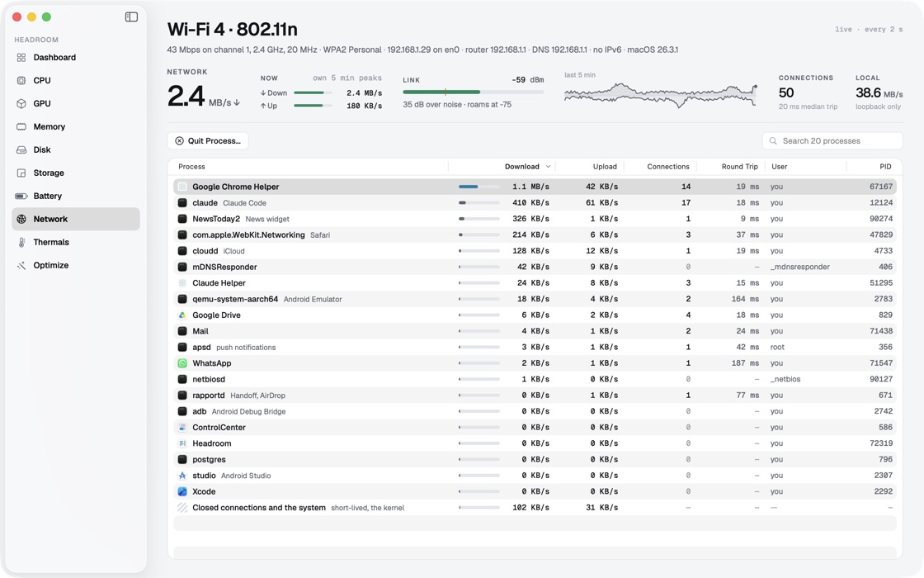Click the Quit Process… button

208,141
